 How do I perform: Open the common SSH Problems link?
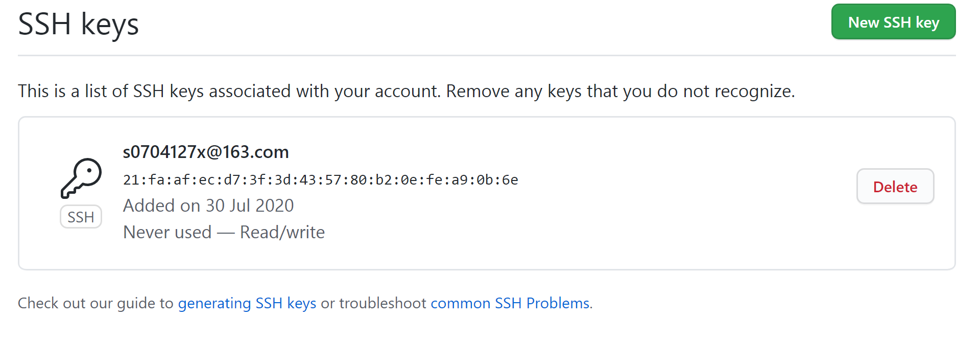[510, 303]
